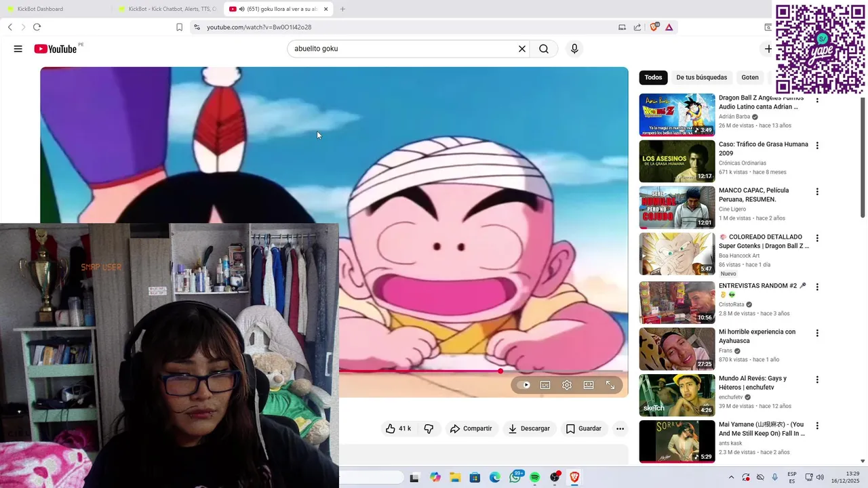Open OBS Studio from the taskbar
Screen dimensions: 868x488
(x=555, y=477)
